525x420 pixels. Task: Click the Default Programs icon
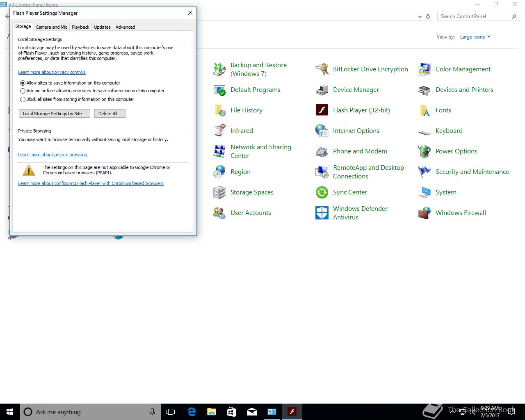[x=219, y=90]
